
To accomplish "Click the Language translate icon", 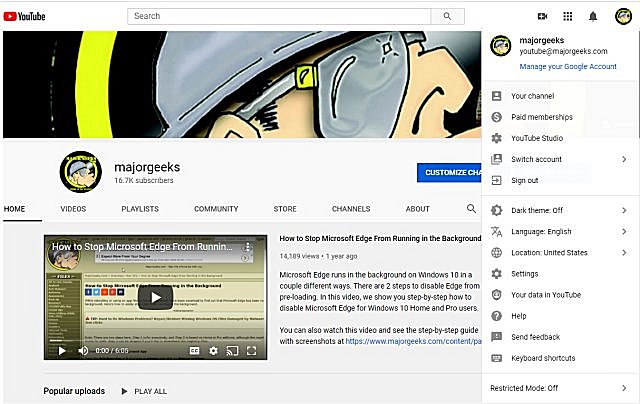I will point(496,231).
